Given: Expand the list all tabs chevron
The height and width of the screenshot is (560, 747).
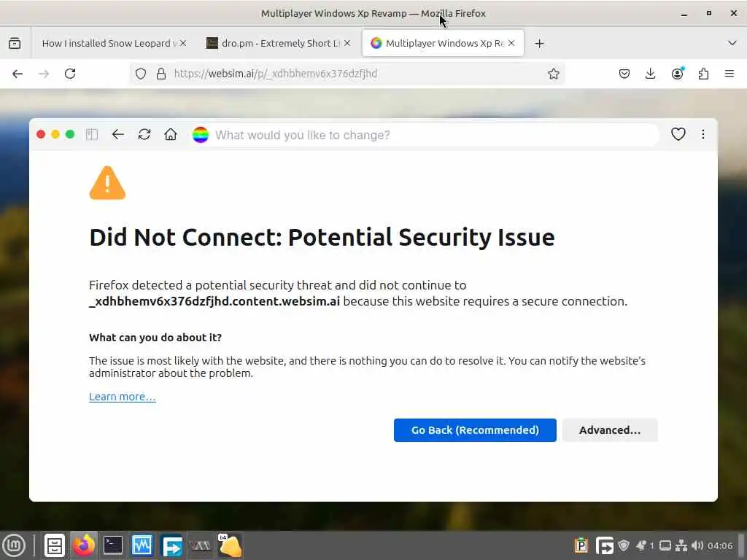Looking at the screenshot, I should (x=732, y=43).
